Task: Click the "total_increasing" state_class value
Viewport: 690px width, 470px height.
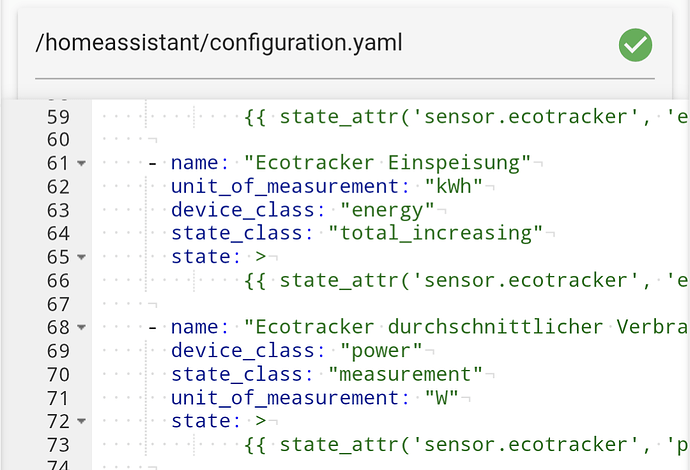Action: [436, 233]
